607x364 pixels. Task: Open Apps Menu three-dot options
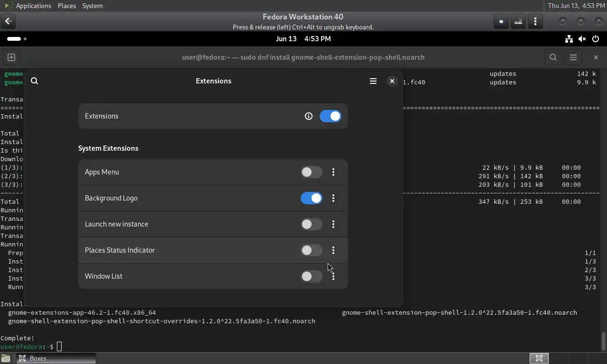point(333,172)
